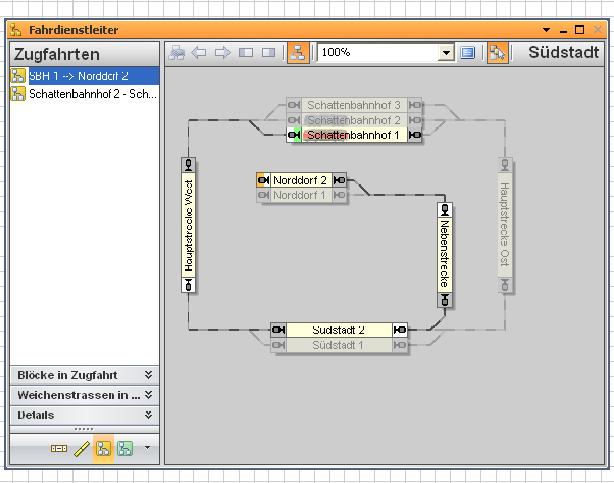This screenshot has width=614, height=483.
Task: Click the yellow block icon in bottom bar
Action: [59, 449]
